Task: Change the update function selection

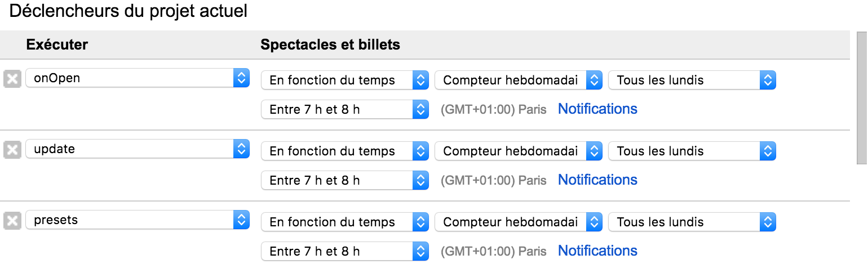Action: [x=137, y=149]
